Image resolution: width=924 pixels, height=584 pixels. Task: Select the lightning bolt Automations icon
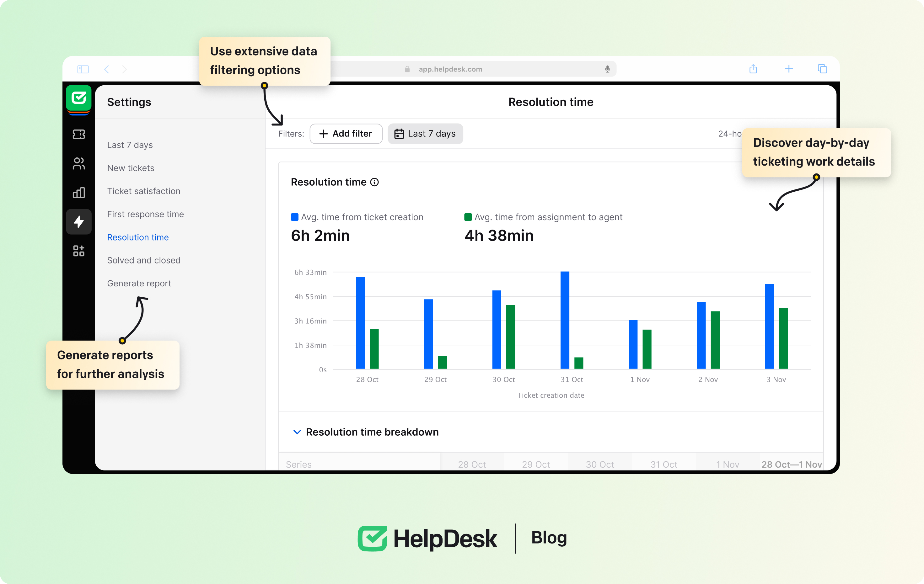pos(79,222)
